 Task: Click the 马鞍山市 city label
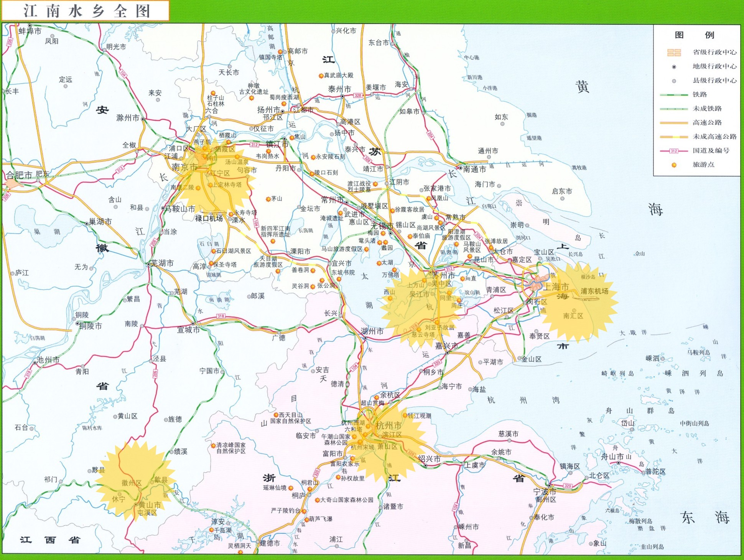point(180,209)
